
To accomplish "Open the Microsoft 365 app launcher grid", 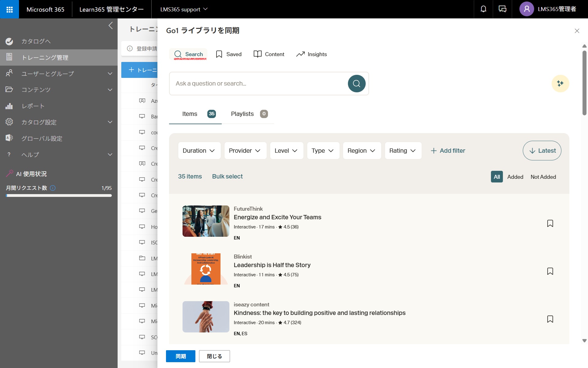I will pos(9,9).
